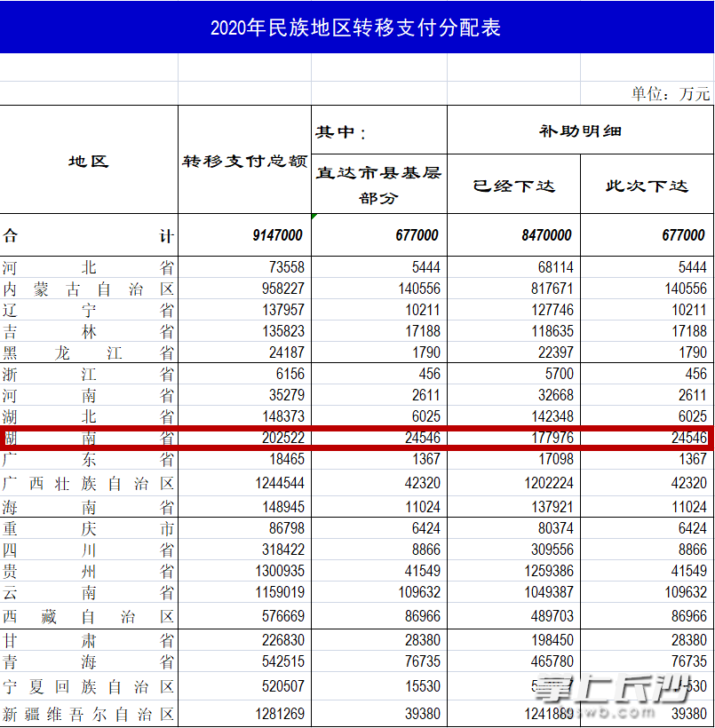Click the 黑龙江省 row label
Viewport: 715px width, 728px height.
click(x=89, y=352)
